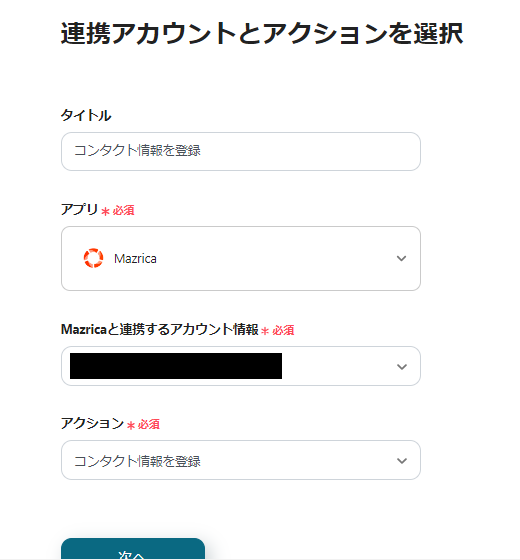Viewport: 520px width, 560px height.
Task: Click the Mazrica logo icon
Action: [x=93, y=258]
